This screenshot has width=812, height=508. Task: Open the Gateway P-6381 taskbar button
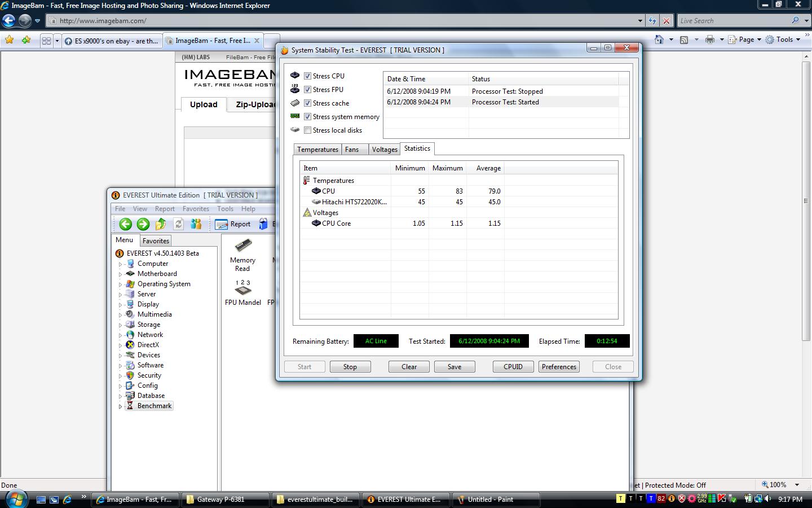[226, 500]
